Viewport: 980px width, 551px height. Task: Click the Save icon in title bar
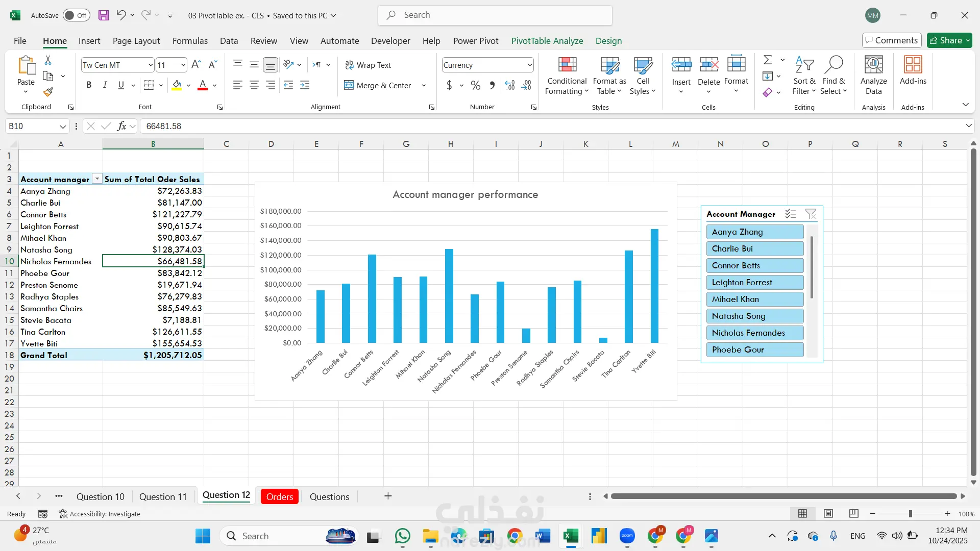coord(104,15)
